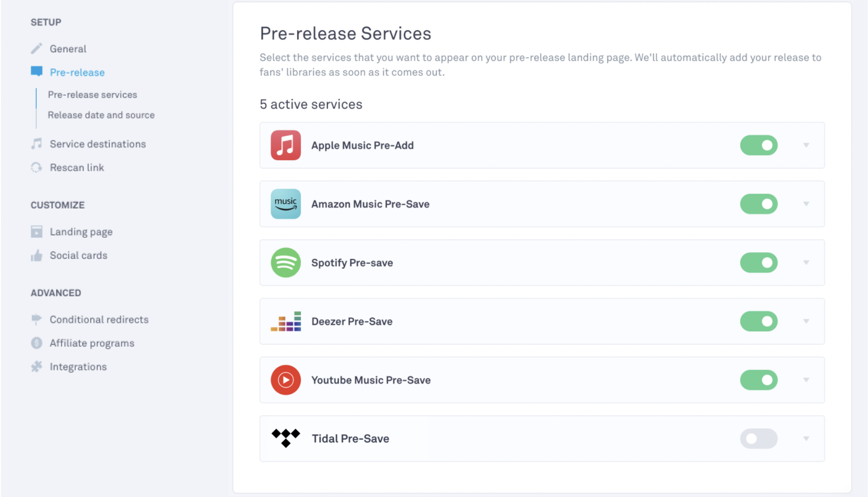Click the puzzle icon for Integrations

coord(36,367)
